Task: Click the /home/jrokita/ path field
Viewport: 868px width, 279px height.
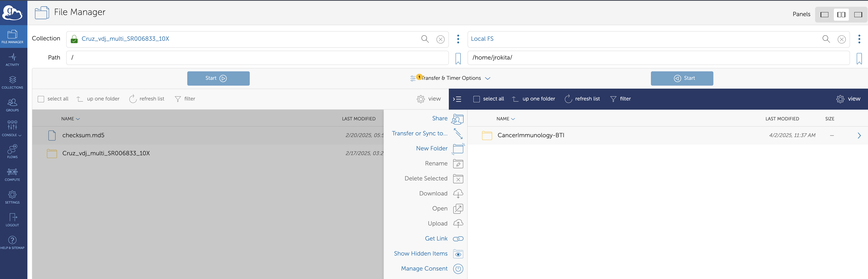Action: (658, 58)
